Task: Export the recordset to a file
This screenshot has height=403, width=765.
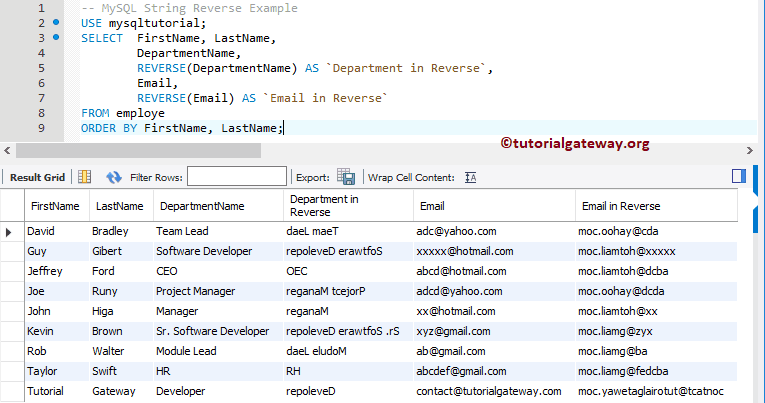Action: (x=346, y=177)
